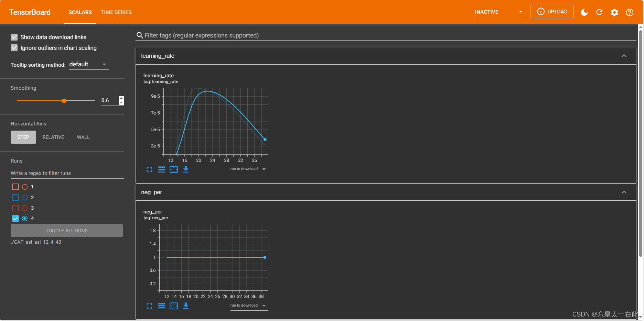The width and height of the screenshot is (644, 321).
Task: Expand neg_per chart to full size
Action: [x=149, y=306]
